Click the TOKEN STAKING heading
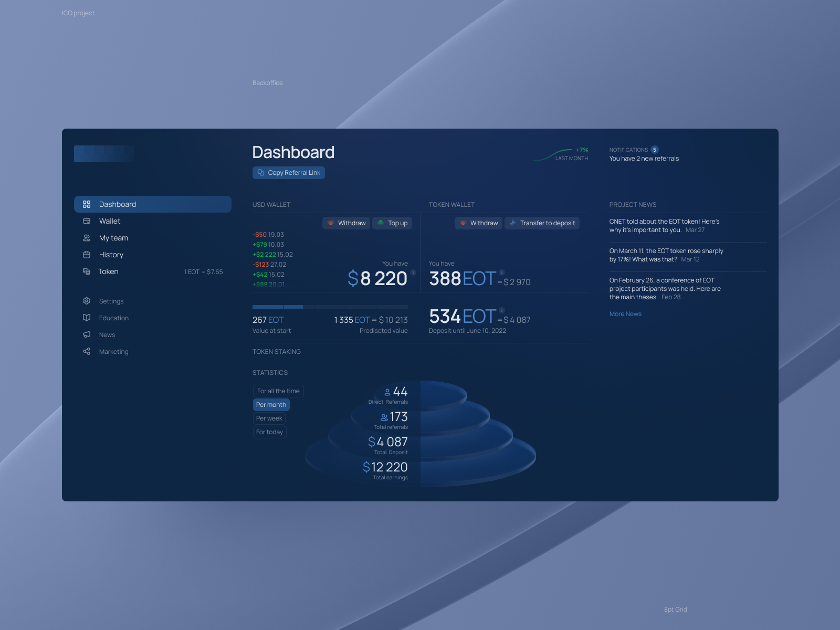Screen dimensions: 840x630 [277, 352]
